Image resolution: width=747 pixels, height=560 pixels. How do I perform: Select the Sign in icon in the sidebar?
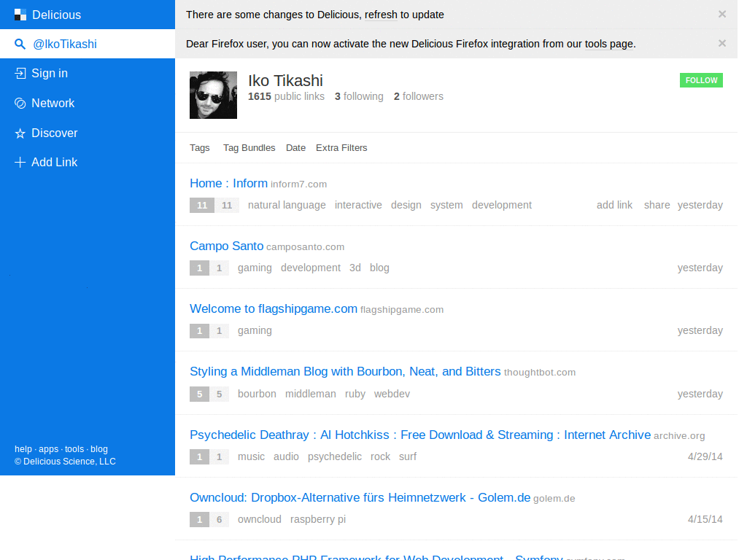click(x=19, y=73)
